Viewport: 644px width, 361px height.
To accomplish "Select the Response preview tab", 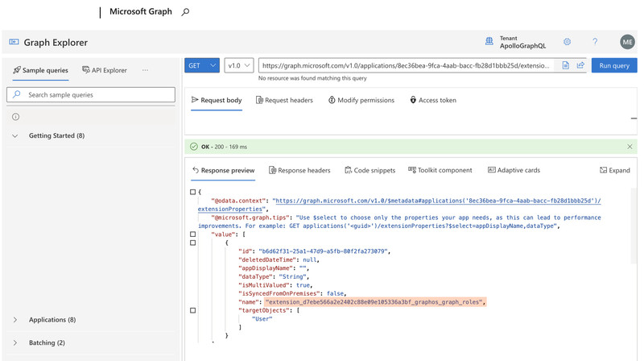I will point(224,170).
